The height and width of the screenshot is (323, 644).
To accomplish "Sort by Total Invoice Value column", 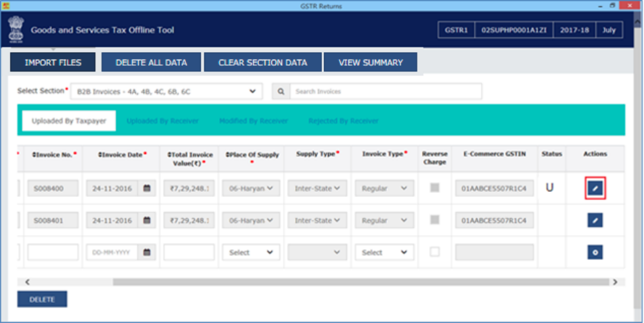I will click(x=189, y=158).
